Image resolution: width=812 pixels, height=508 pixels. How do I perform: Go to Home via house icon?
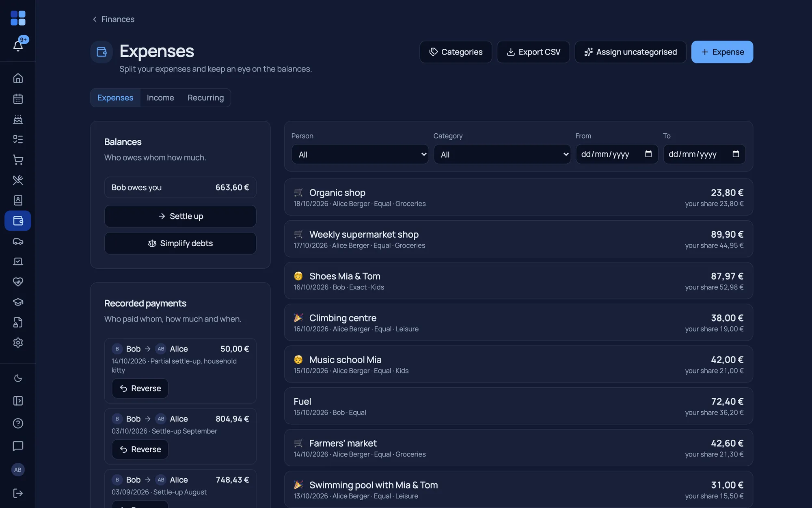(x=18, y=78)
